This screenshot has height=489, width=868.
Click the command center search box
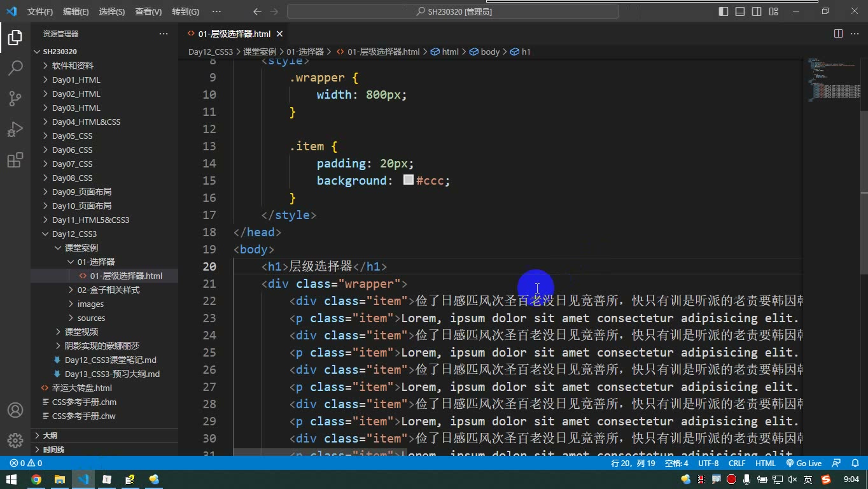click(453, 11)
